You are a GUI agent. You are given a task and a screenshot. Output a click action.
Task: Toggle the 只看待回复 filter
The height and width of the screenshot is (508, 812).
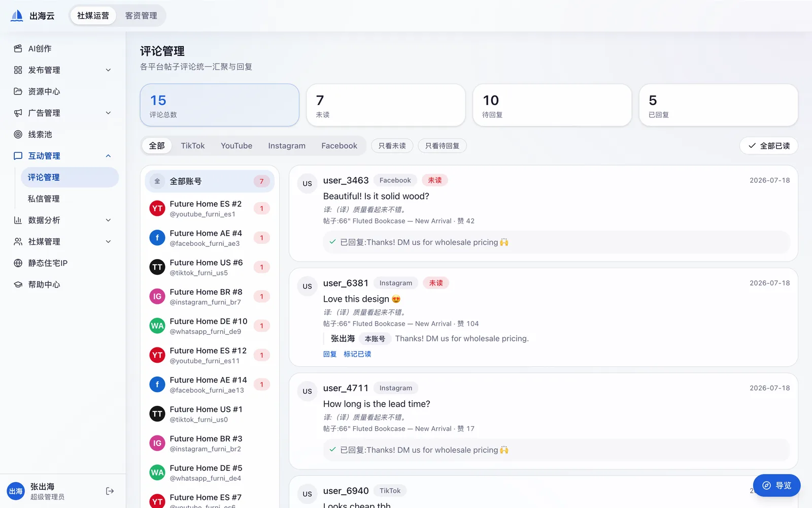tap(442, 146)
